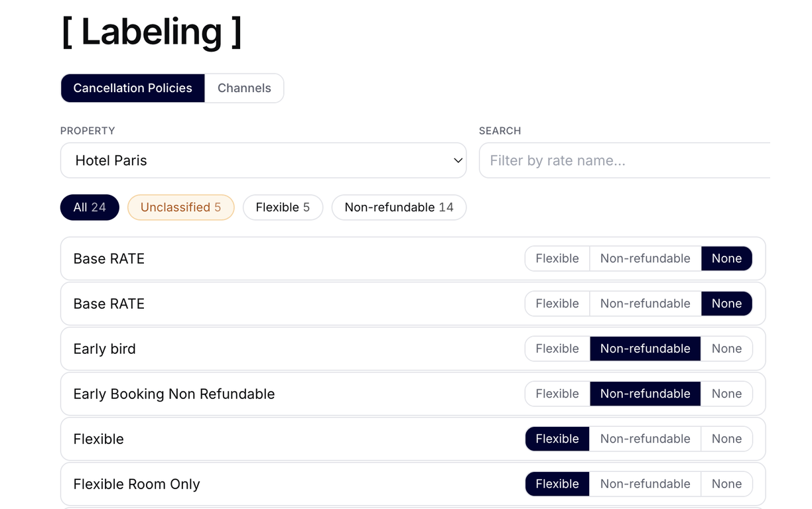Set Early bird to None

coord(726,349)
